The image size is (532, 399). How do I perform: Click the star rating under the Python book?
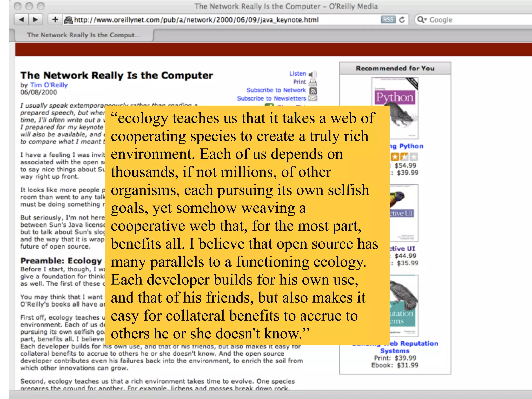(404, 157)
